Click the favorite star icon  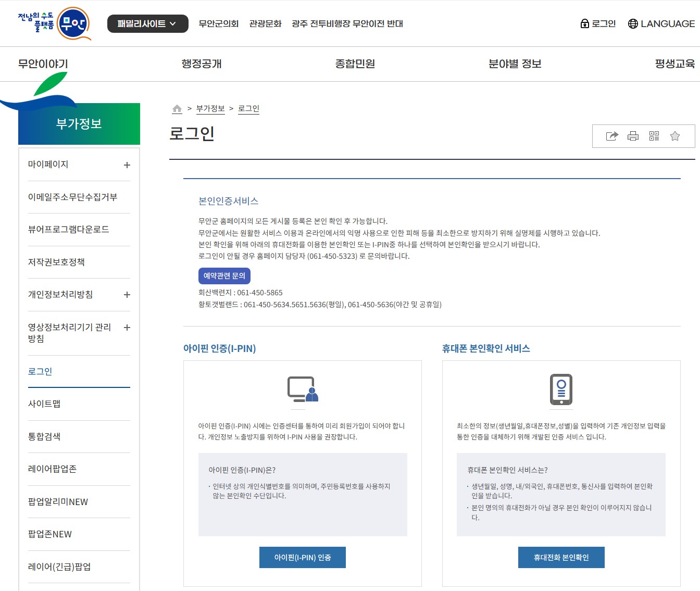[x=675, y=136]
